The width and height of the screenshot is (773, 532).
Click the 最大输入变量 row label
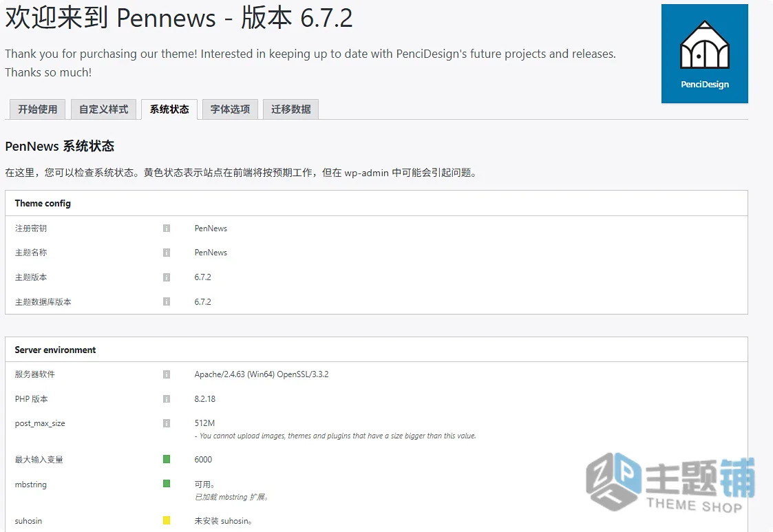39,460
